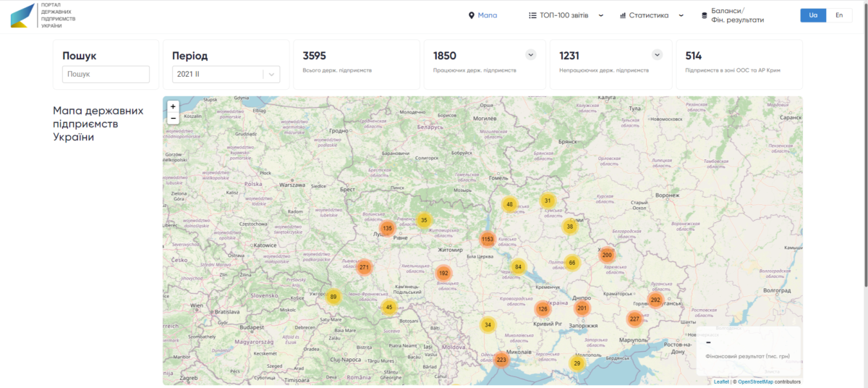Click the 223 cluster marker near Odesa
Image resolution: width=868 pixels, height=388 pixels.
point(501,359)
